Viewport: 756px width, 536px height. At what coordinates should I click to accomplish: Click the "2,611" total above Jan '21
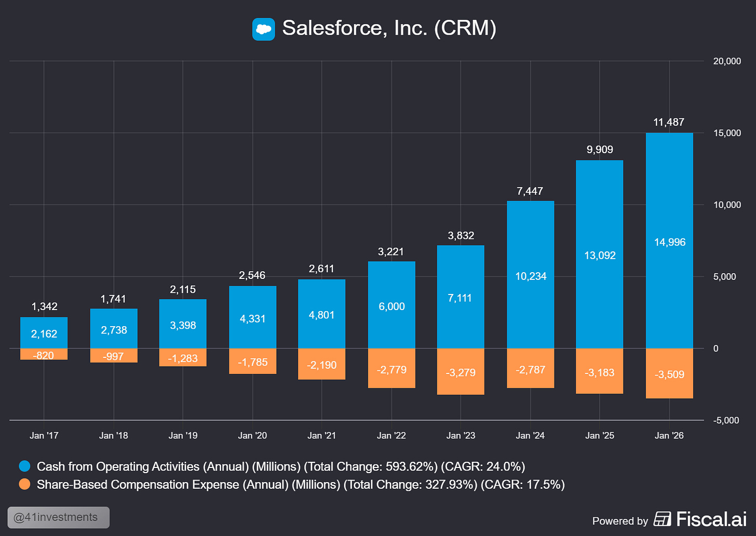point(321,269)
